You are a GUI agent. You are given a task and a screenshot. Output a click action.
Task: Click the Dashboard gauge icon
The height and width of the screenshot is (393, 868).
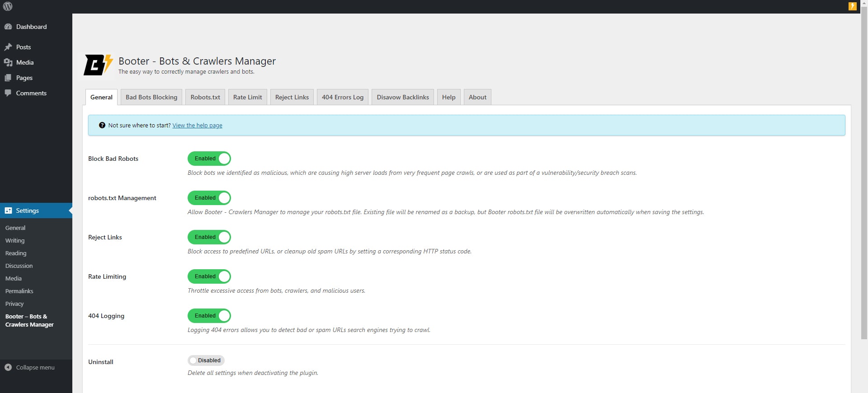(x=8, y=27)
